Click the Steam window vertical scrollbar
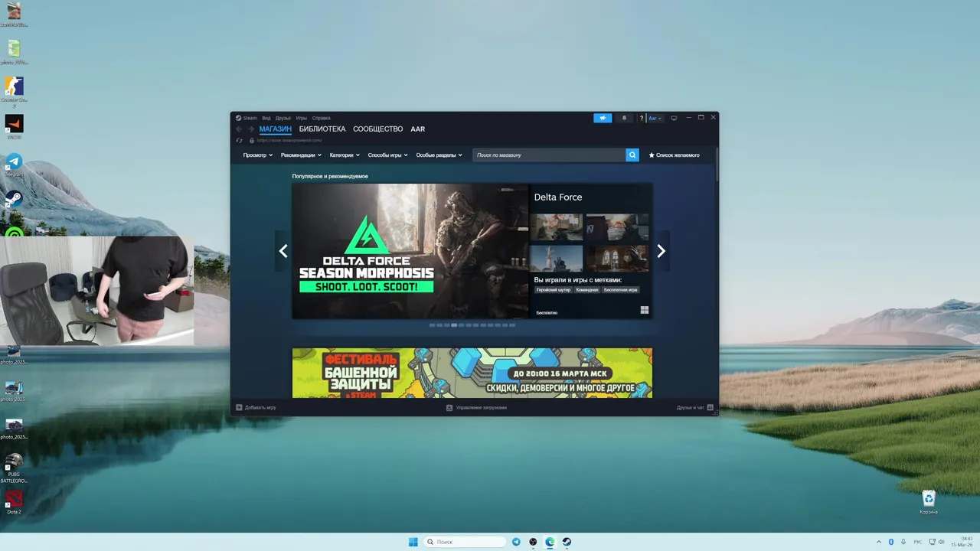980x551 pixels. [717, 163]
